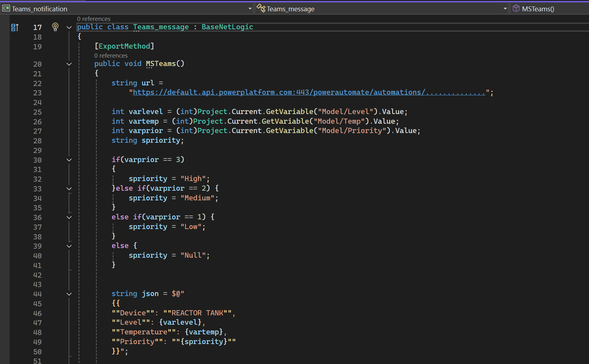Click 'string spriority;' declaration on line 28

pos(148,140)
